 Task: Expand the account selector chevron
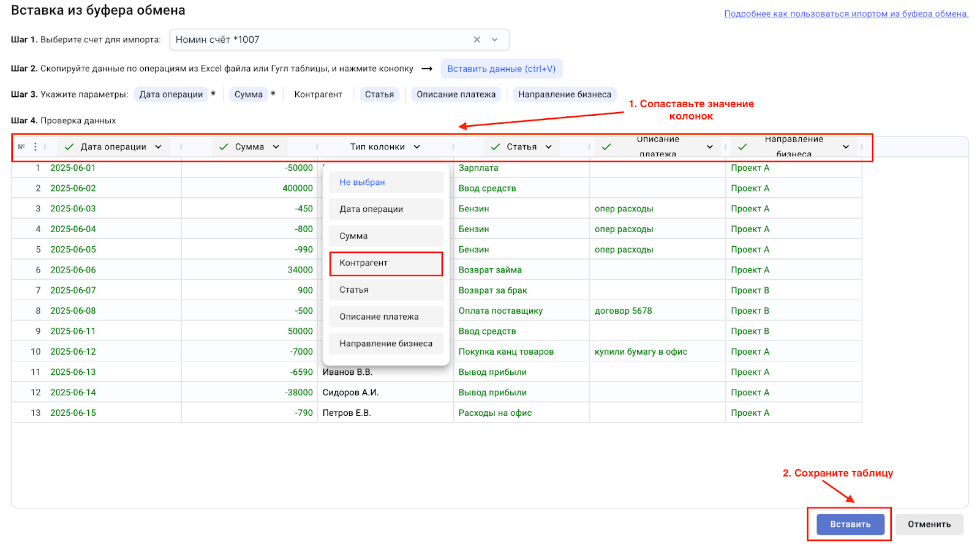coord(495,40)
